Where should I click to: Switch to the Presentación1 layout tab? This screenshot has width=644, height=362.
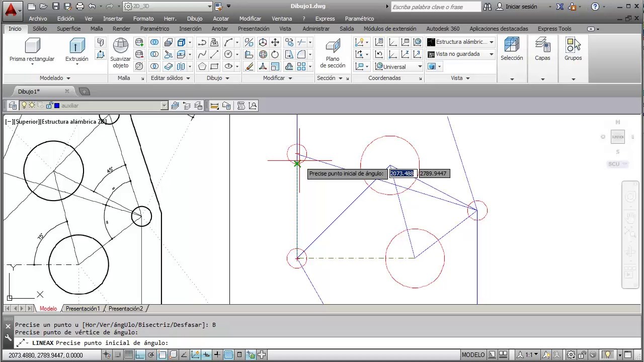[x=83, y=309]
